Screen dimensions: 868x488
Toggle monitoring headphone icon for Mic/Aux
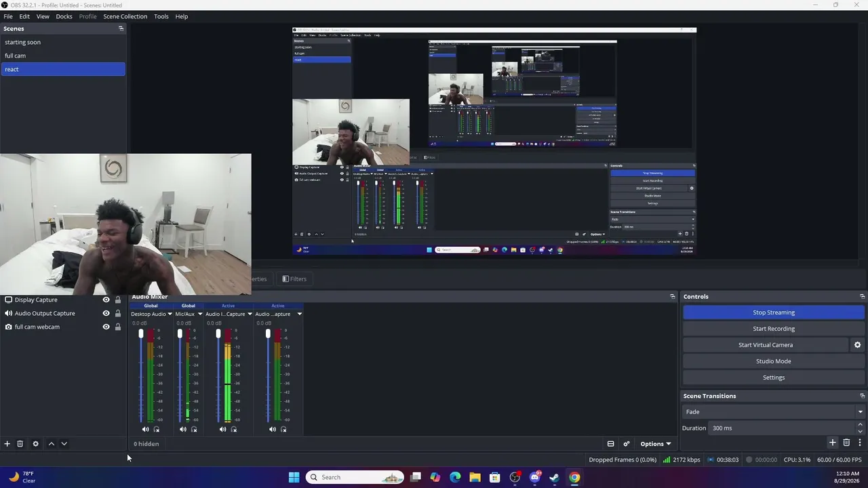coord(194,429)
